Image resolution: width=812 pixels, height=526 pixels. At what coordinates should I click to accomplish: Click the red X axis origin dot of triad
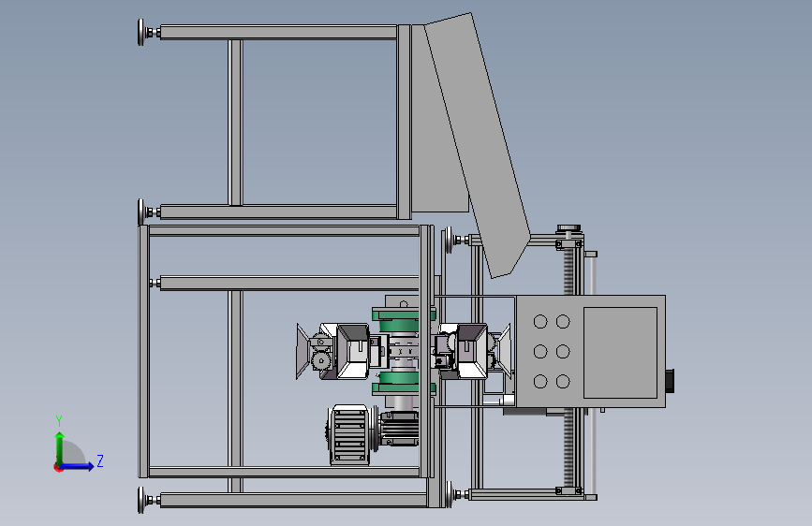pyautogui.click(x=57, y=468)
